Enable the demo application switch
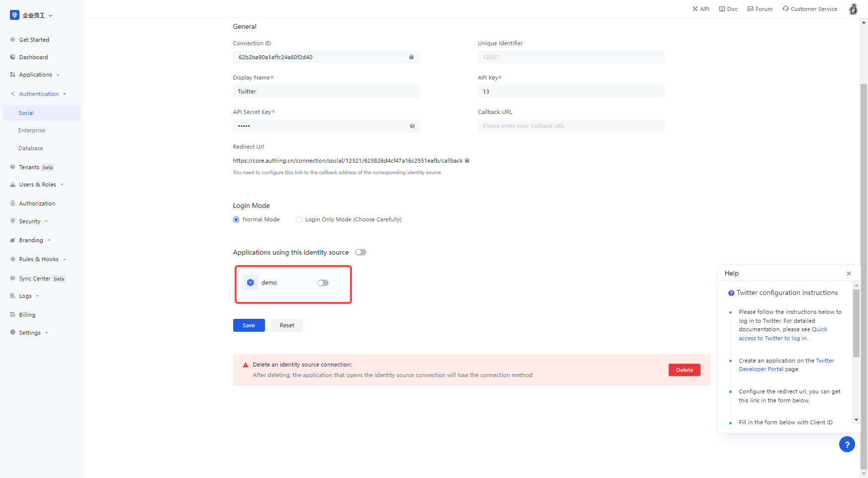 (x=323, y=283)
